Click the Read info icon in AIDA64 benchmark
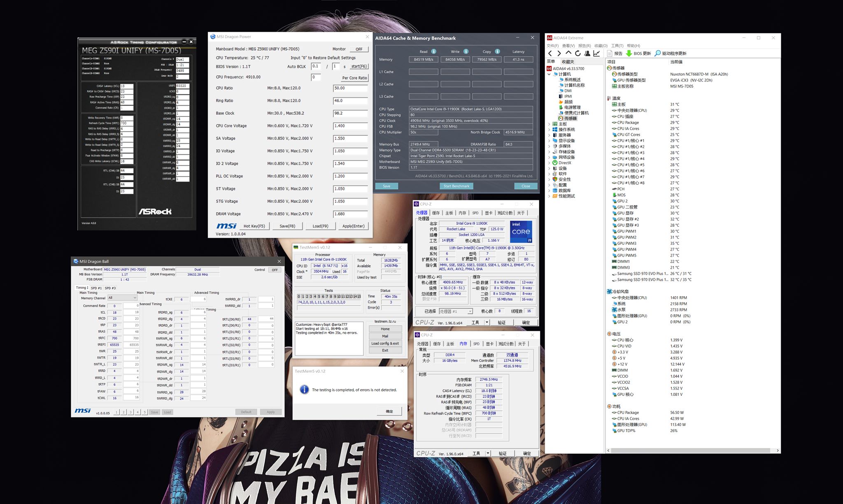Screen dimensions: 843x504 point(433,51)
